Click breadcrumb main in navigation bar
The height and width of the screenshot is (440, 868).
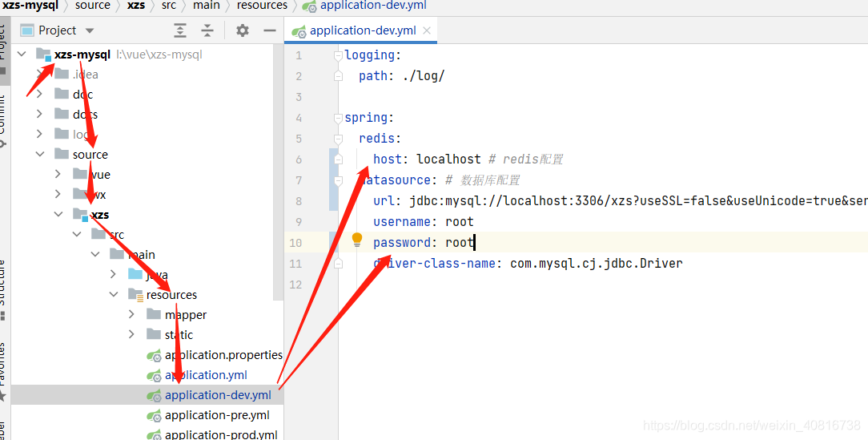pyautogui.click(x=207, y=6)
